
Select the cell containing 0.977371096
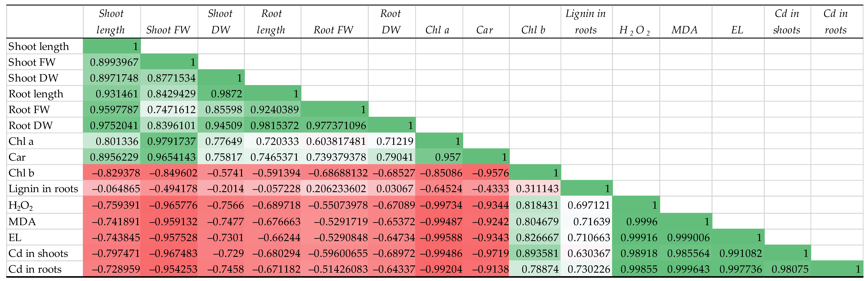336,126
